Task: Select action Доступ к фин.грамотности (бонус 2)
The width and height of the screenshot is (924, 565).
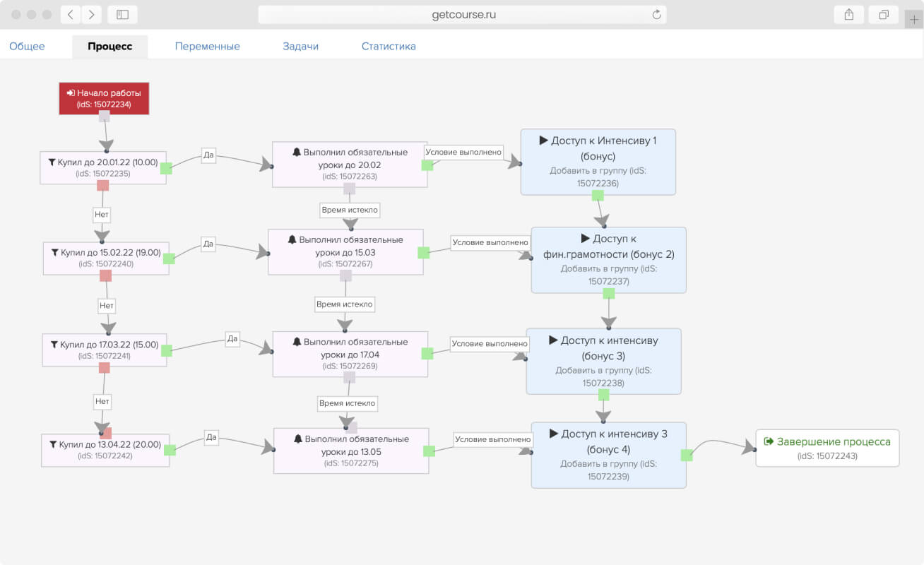Action: (x=609, y=260)
